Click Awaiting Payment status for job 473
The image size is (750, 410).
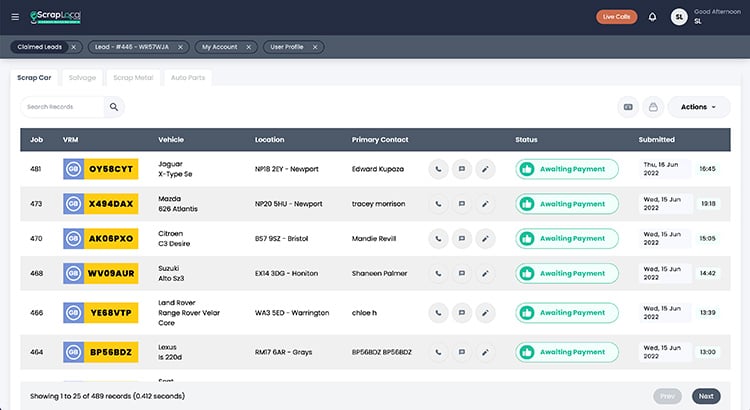click(567, 204)
